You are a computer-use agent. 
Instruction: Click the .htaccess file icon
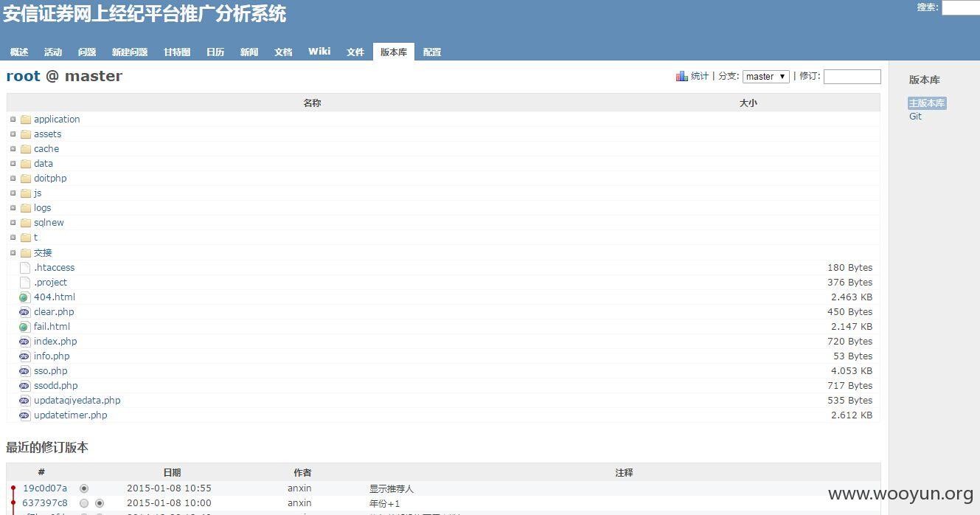tap(25, 268)
